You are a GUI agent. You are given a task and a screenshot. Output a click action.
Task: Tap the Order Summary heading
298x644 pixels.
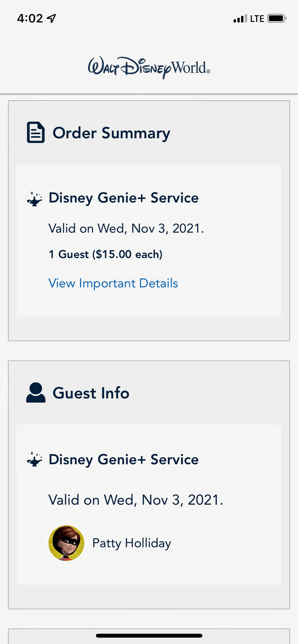point(111,133)
